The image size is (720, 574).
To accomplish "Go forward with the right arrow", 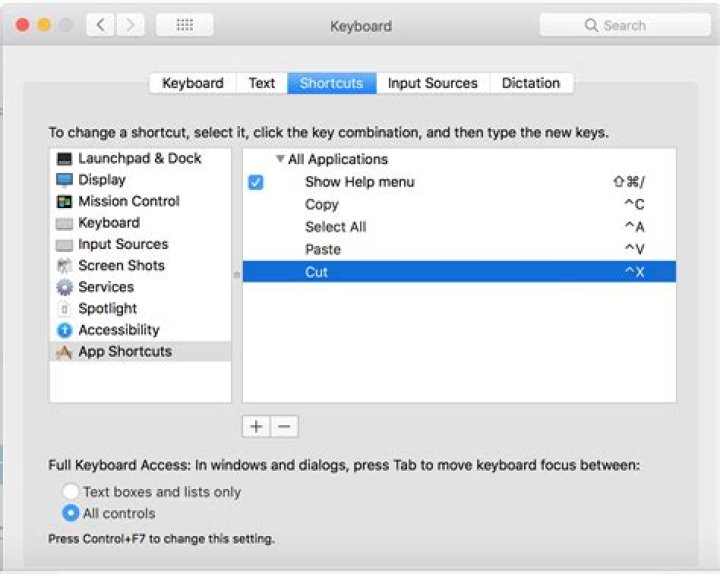I will tap(130, 25).
